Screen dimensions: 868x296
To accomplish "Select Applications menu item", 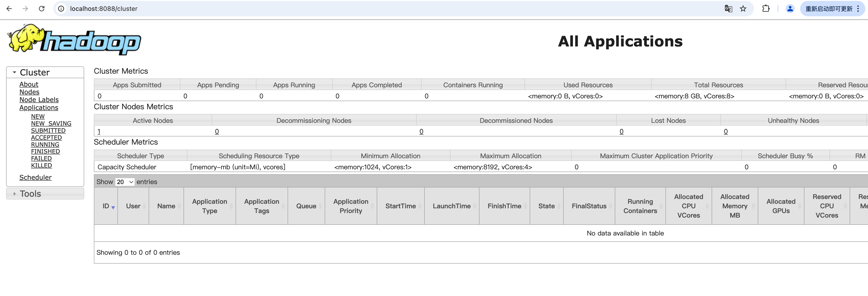I will tap(39, 107).
